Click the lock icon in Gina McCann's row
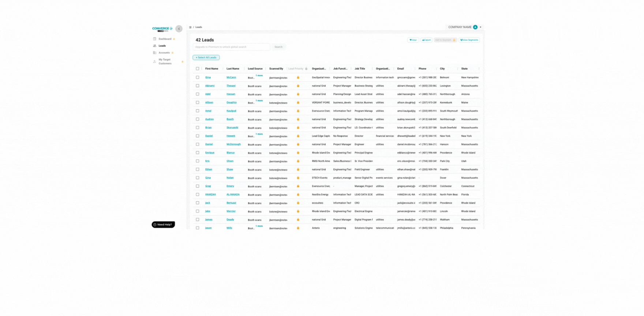 298,78
